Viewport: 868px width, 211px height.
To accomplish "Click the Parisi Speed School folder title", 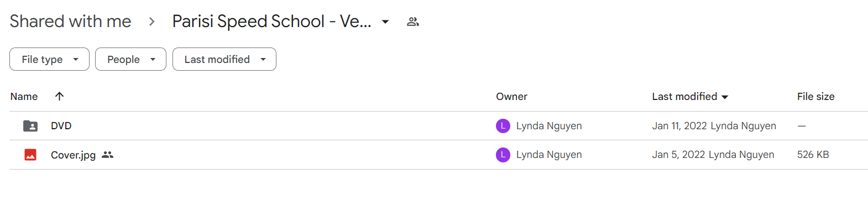I will (271, 21).
